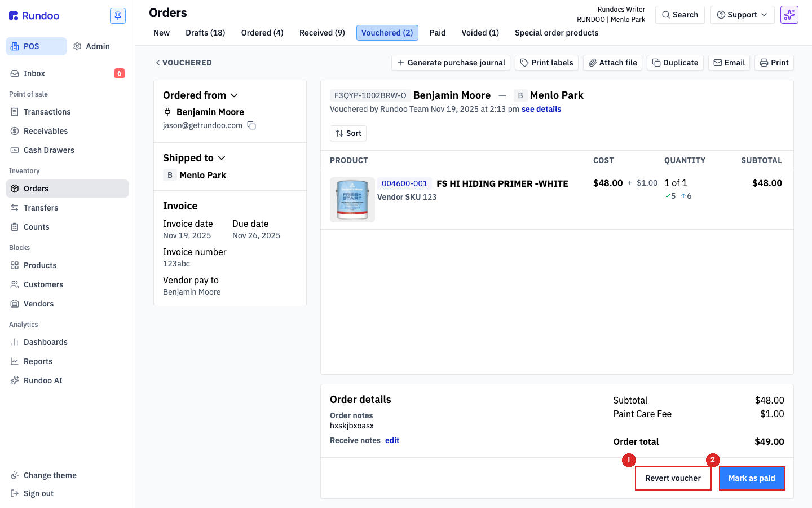The image size is (812, 508).
Task: Switch to the New orders tab
Action: coord(161,33)
